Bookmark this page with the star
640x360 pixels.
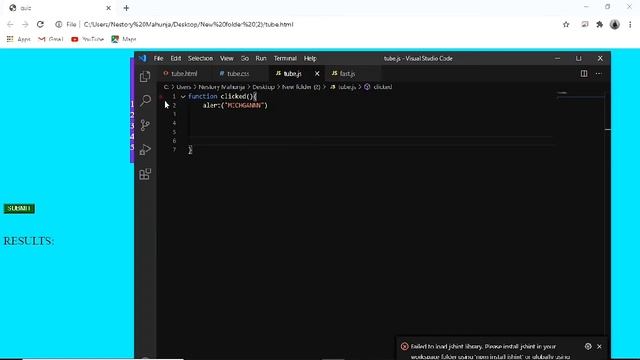point(566,24)
